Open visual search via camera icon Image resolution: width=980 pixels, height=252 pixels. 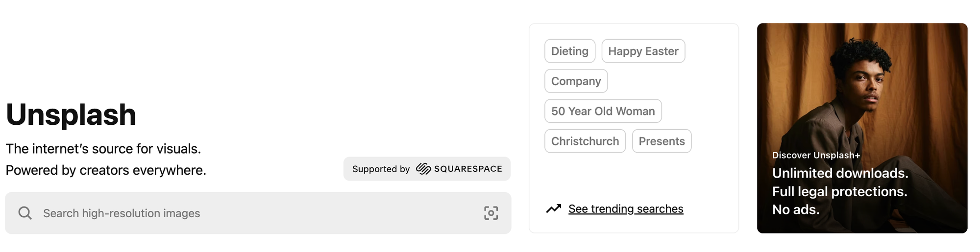click(491, 213)
